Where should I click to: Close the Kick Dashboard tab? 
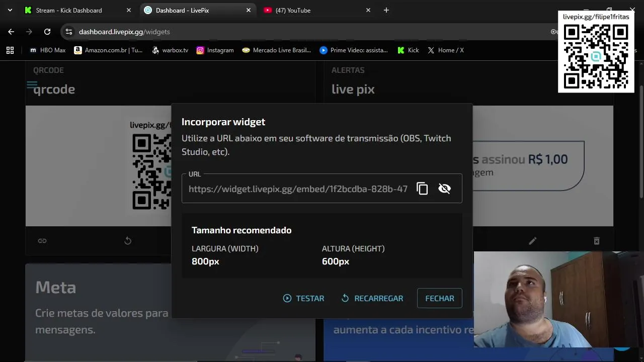pyautogui.click(x=129, y=10)
